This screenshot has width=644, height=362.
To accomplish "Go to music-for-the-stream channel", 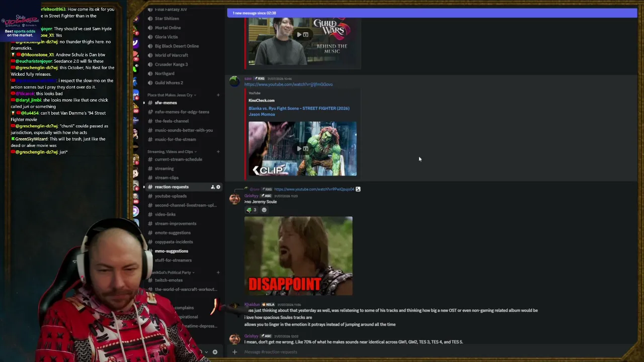I will click(175, 139).
